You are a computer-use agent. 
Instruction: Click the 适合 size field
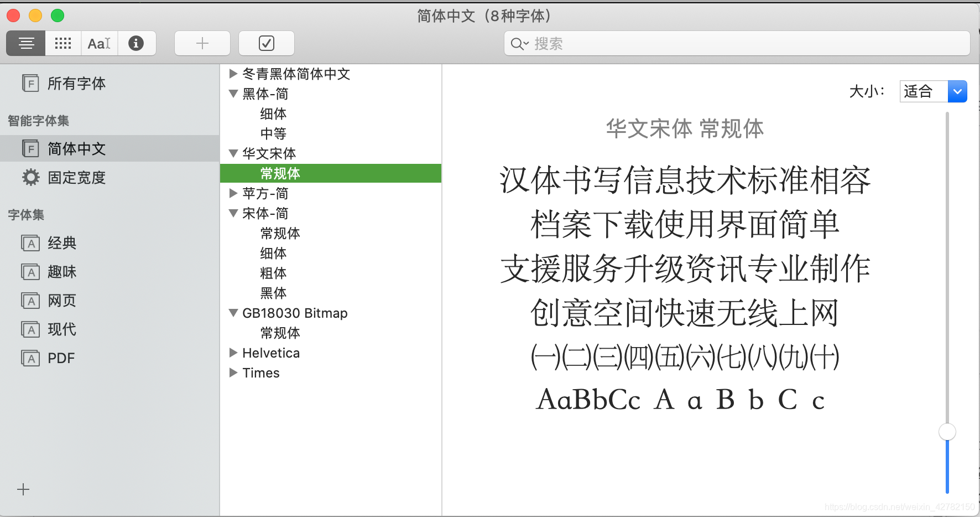click(x=924, y=91)
